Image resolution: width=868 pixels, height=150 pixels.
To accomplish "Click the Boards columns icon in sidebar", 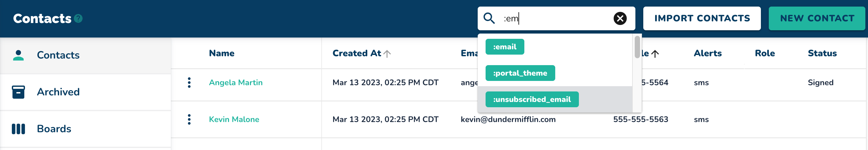I will [x=18, y=129].
